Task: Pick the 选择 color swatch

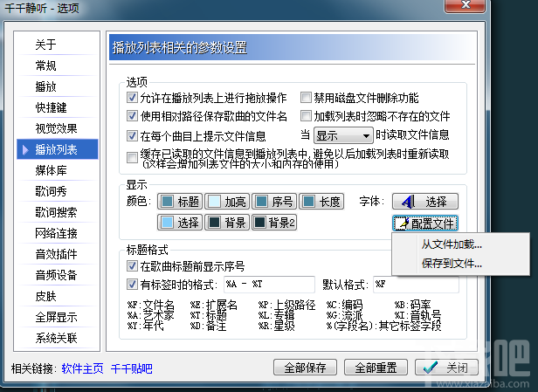Action: coord(180,223)
